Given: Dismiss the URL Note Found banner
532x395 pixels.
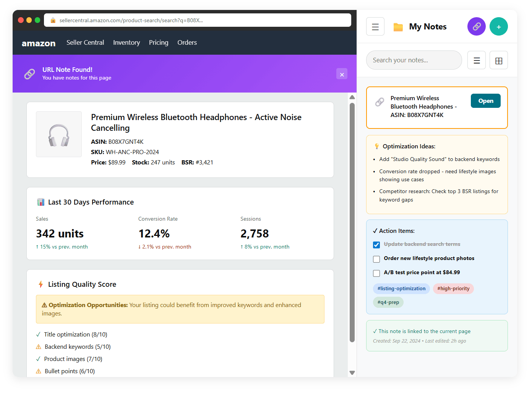Looking at the screenshot, I should (342, 74).
